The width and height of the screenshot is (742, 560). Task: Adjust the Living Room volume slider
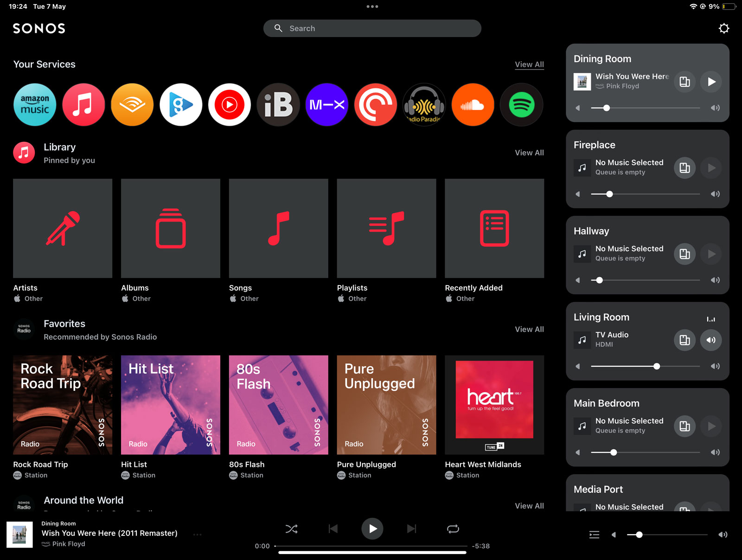coord(646,366)
